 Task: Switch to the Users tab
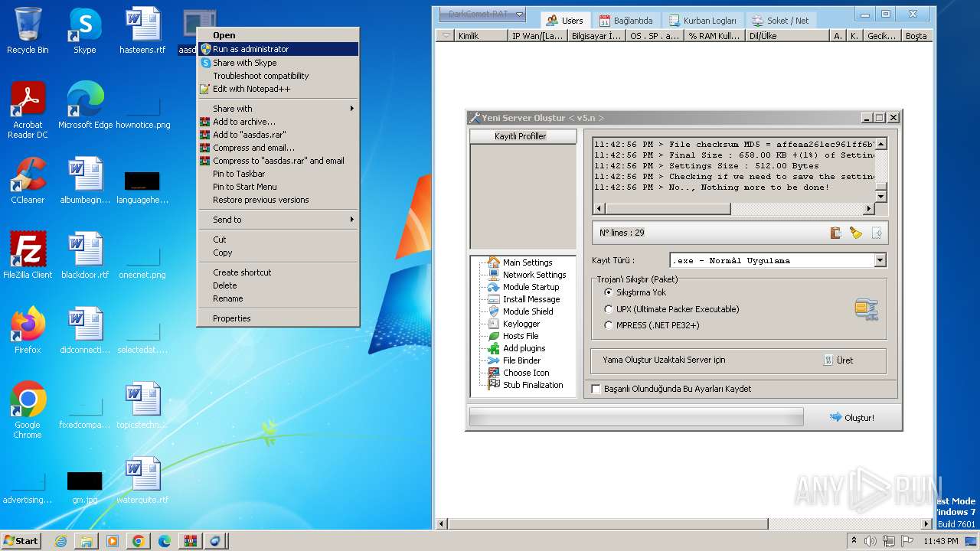coord(564,21)
